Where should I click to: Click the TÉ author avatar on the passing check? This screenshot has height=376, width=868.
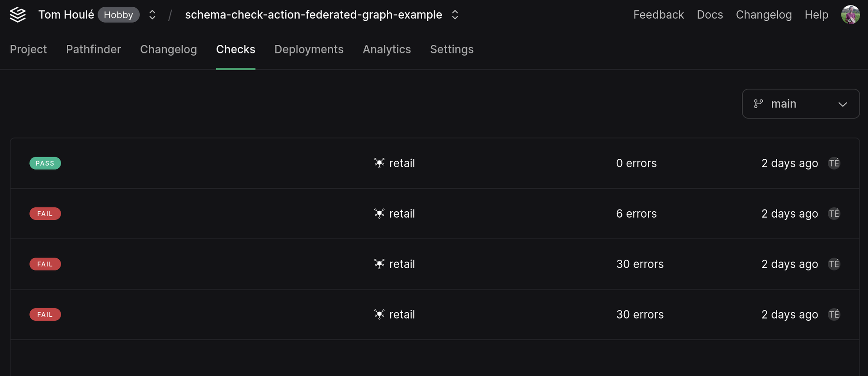click(835, 163)
